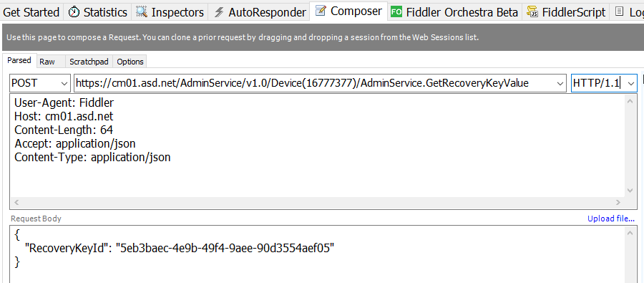Screen dimensions: 644x283
Task: Select the Composer tab
Action: (348, 11)
